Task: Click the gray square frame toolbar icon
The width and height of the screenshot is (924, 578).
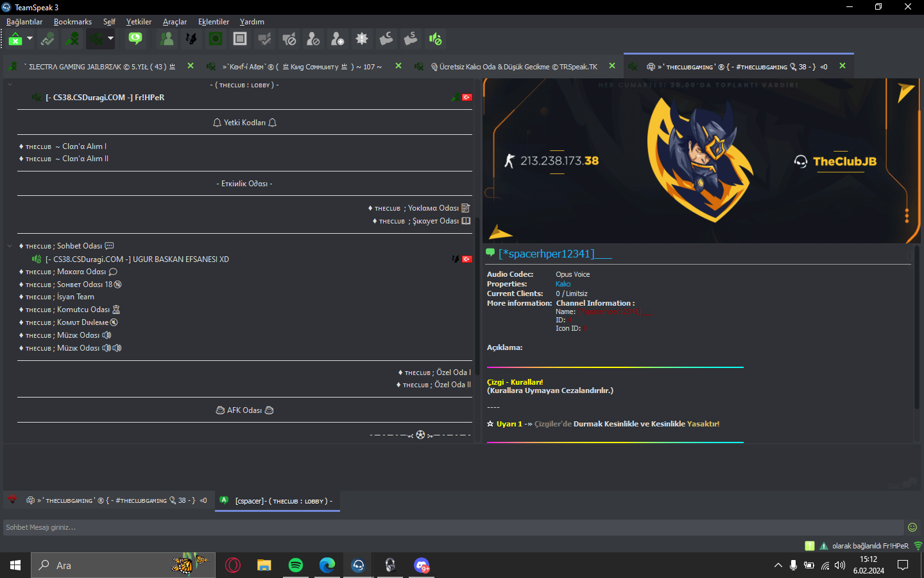Action: point(240,39)
